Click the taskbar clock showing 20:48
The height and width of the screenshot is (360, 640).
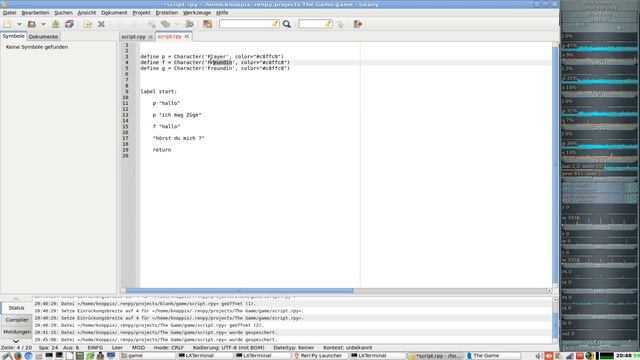point(623,356)
